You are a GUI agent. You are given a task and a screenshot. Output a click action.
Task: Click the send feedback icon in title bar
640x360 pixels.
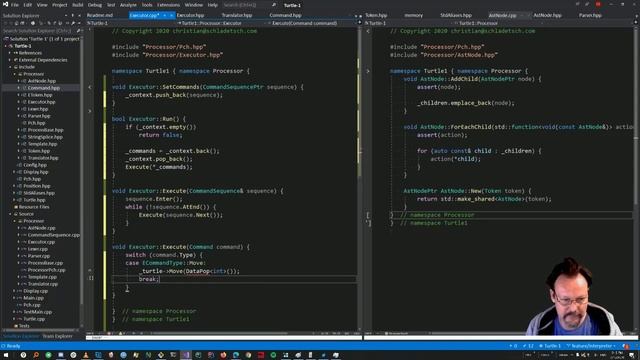coord(587,4)
